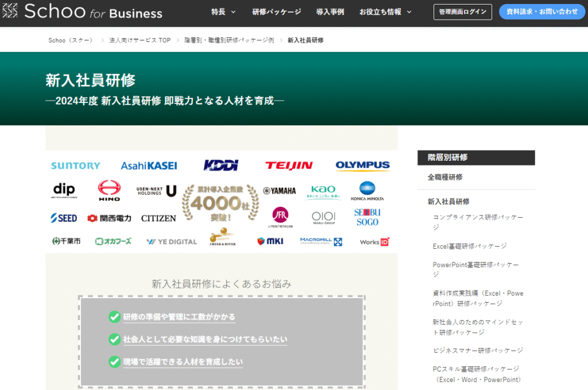This screenshot has width=588, height=390.
Task: Click the MACROMILL logo
Action: (321, 241)
